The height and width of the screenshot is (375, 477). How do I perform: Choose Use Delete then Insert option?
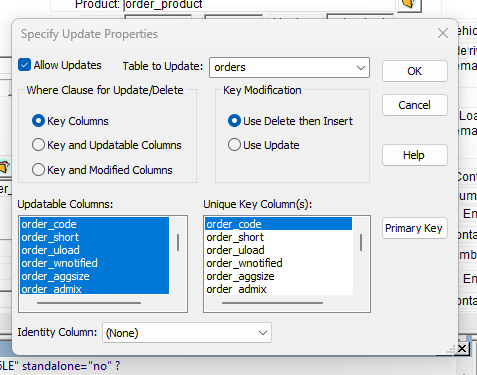coord(234,121)
